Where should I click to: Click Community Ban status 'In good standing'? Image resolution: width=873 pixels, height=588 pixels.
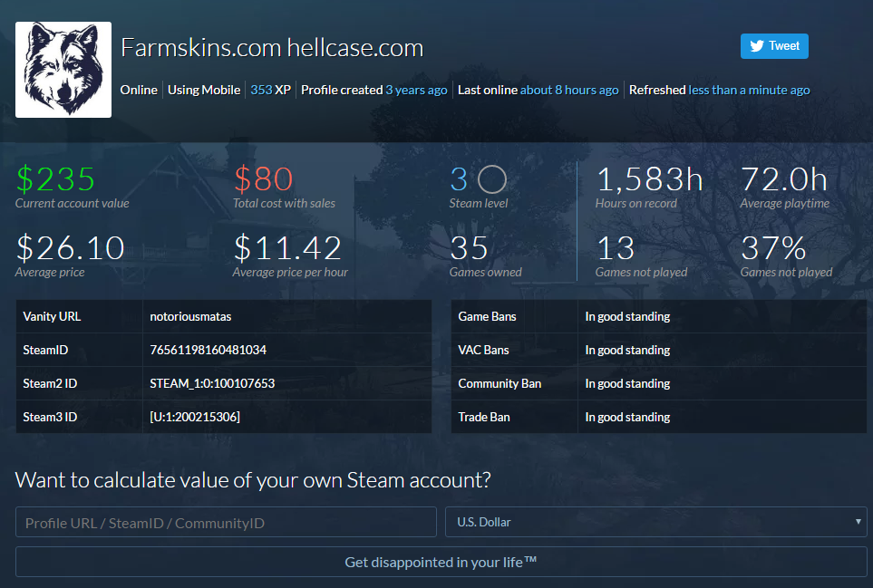point(627,383)
